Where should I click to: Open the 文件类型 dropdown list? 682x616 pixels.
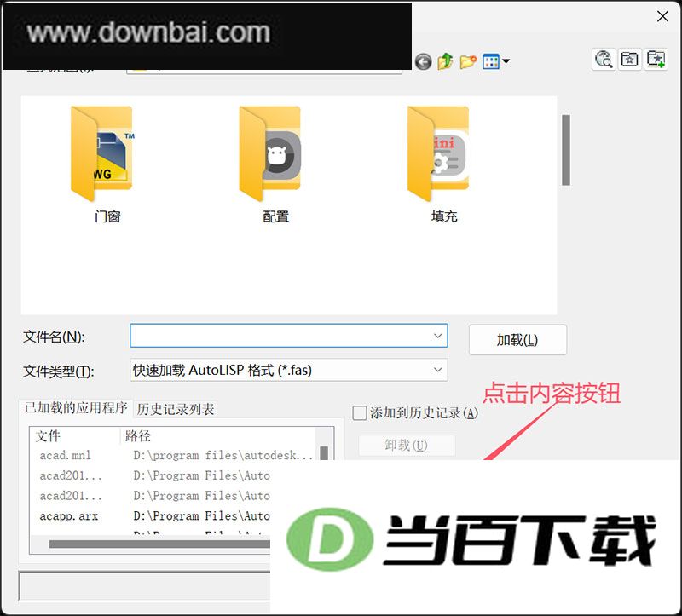click(289, 370)
